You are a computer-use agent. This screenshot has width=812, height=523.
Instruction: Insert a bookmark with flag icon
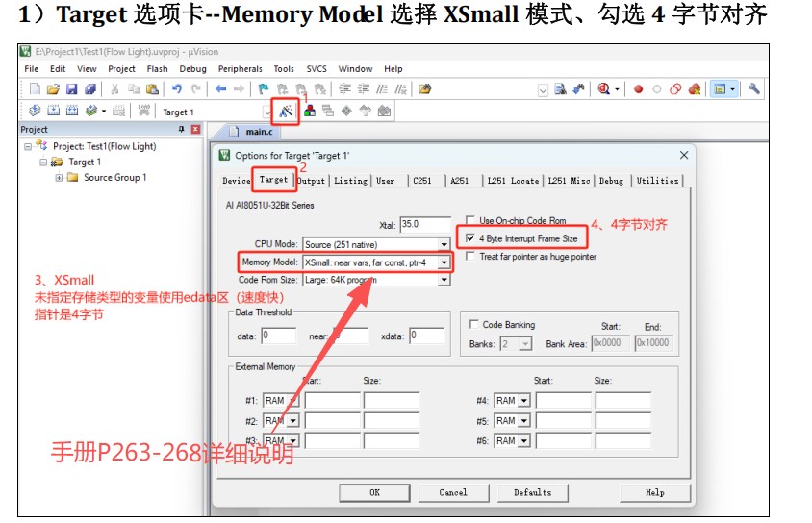tap(264, 89)
